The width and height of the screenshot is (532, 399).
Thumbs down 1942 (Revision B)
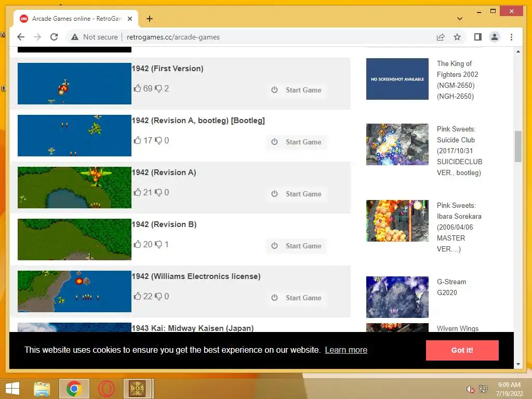(x=158, y=244)
